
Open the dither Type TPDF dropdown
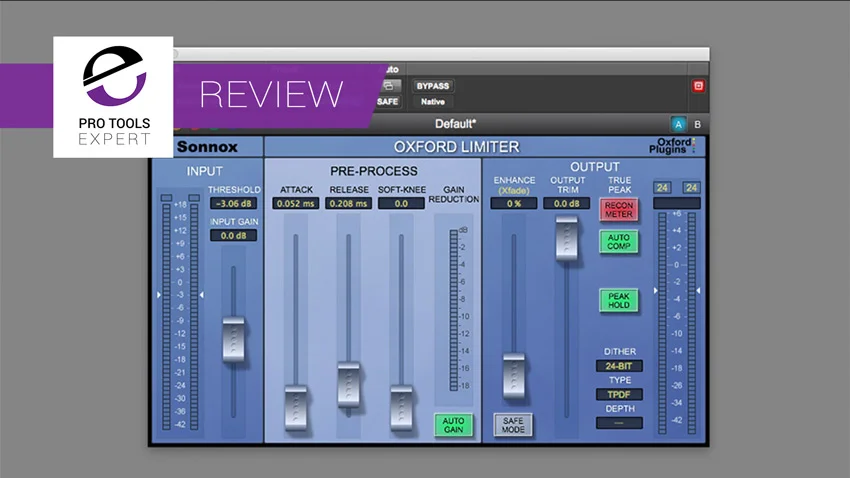pyautogui.click(x=619, y=395)
